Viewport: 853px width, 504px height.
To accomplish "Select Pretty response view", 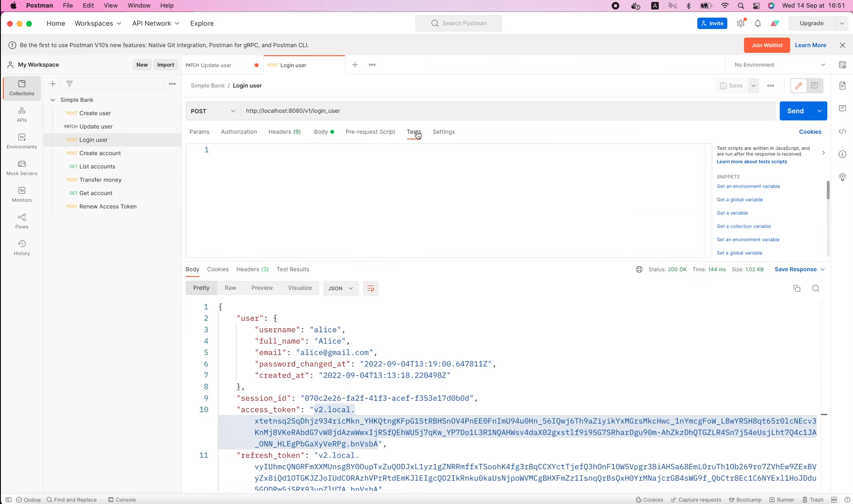I will coord(201,288).
